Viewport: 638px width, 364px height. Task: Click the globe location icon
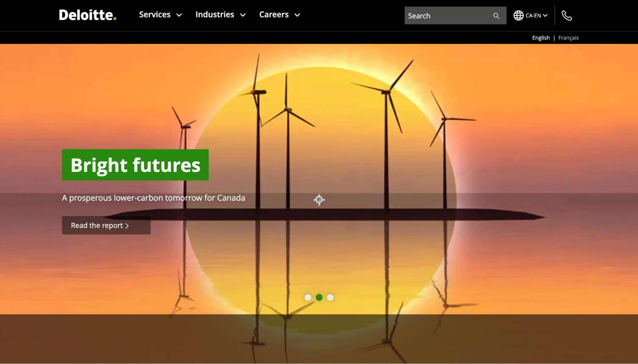[x=518, y=15]
